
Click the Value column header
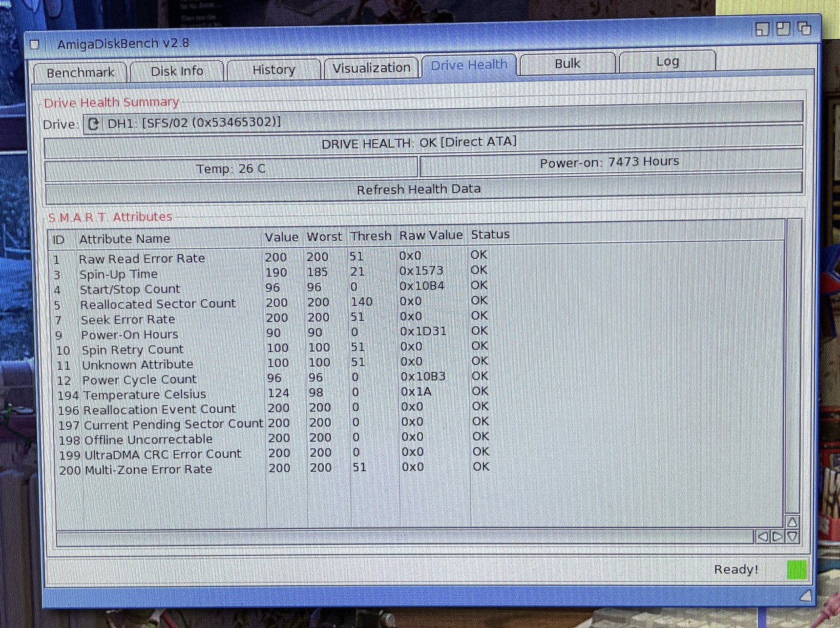282,237
